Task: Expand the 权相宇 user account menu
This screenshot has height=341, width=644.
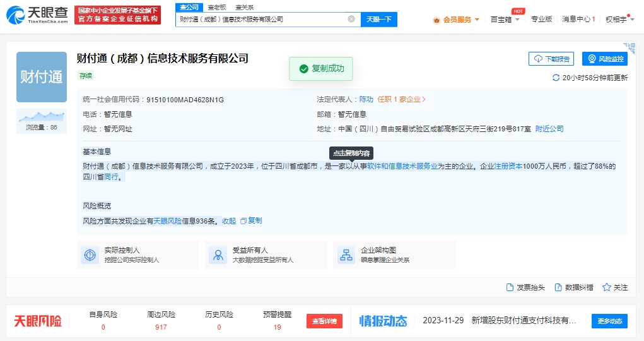Action: click(620, 20)
